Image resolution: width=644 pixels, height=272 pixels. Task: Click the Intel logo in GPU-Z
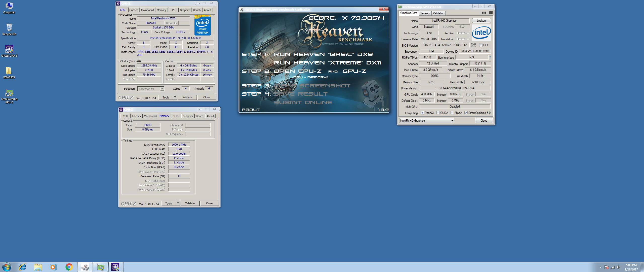481,33
